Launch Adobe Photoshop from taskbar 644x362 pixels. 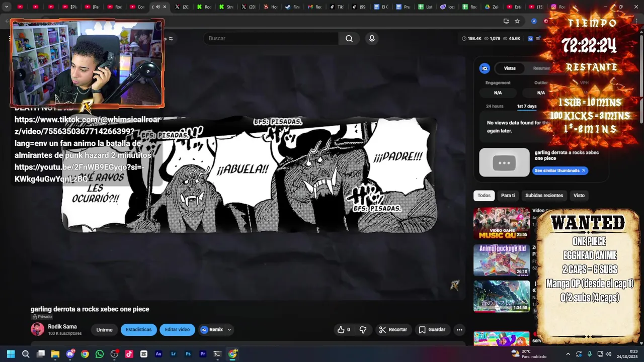click(188, 354)
